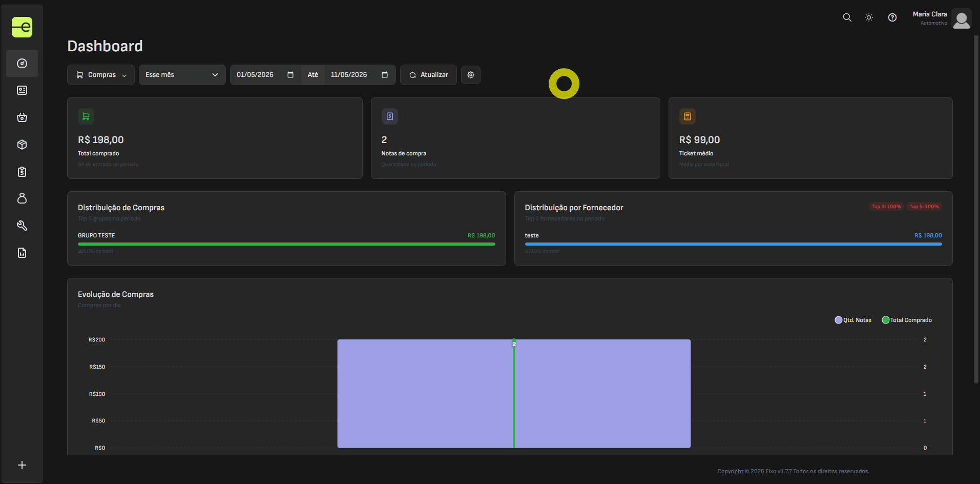Click the Top 3: 100% badge
This screenshot has width=980, height=484.
pyautogui.click(x=886, y=207)
